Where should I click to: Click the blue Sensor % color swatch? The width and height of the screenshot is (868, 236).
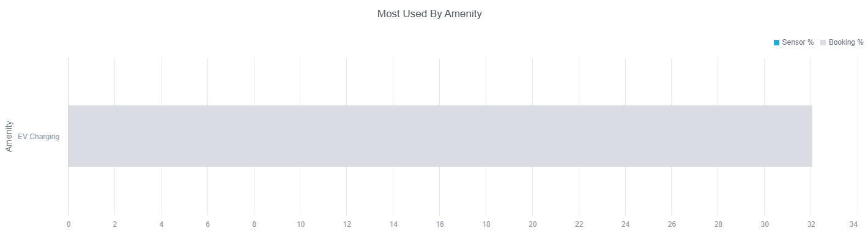[x=776, y=42]
